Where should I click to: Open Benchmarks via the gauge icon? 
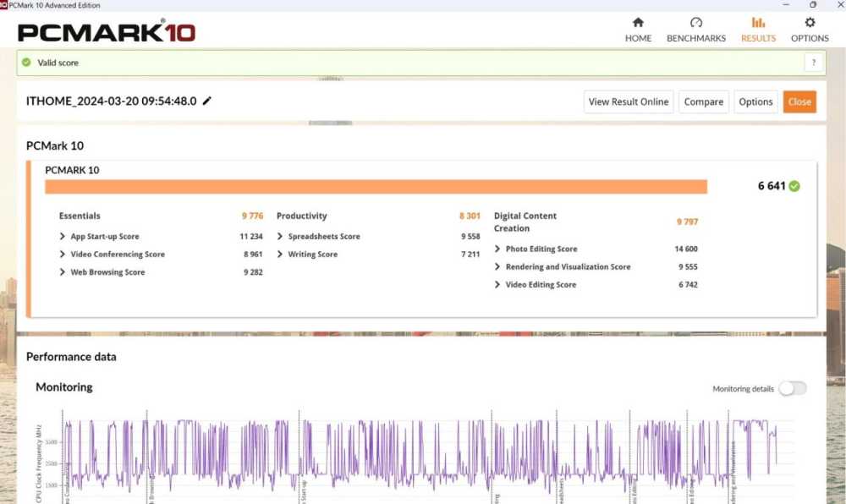pyautogui.click(x=696, y=23)
